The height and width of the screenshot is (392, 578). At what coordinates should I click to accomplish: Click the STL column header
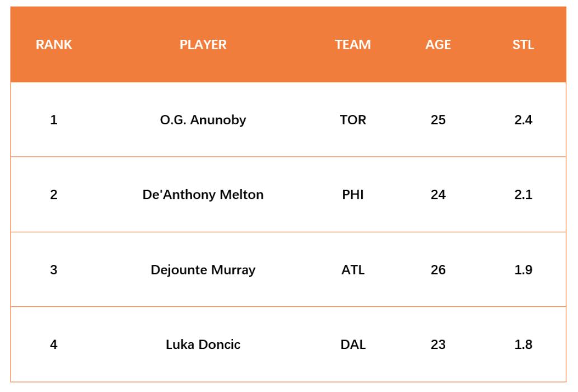click(523, 45)
